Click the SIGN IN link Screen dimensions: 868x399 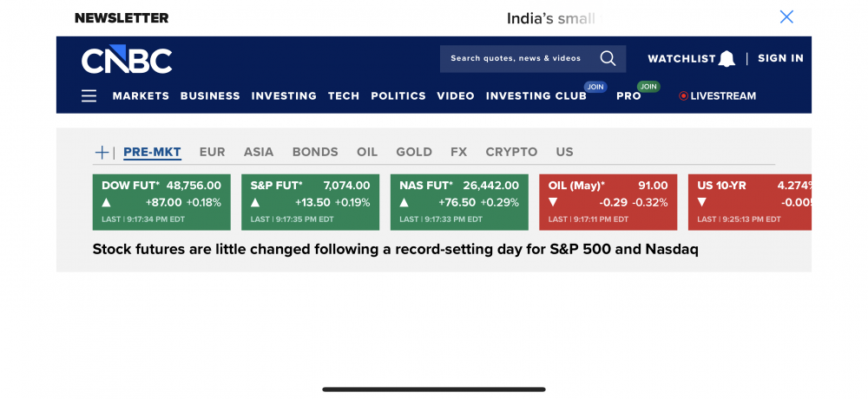[x=780, y=58]
